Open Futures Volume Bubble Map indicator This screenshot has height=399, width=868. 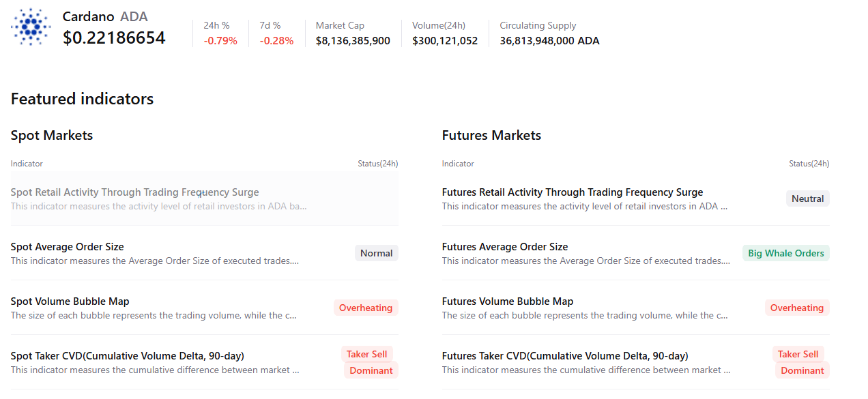click(635, 308)
